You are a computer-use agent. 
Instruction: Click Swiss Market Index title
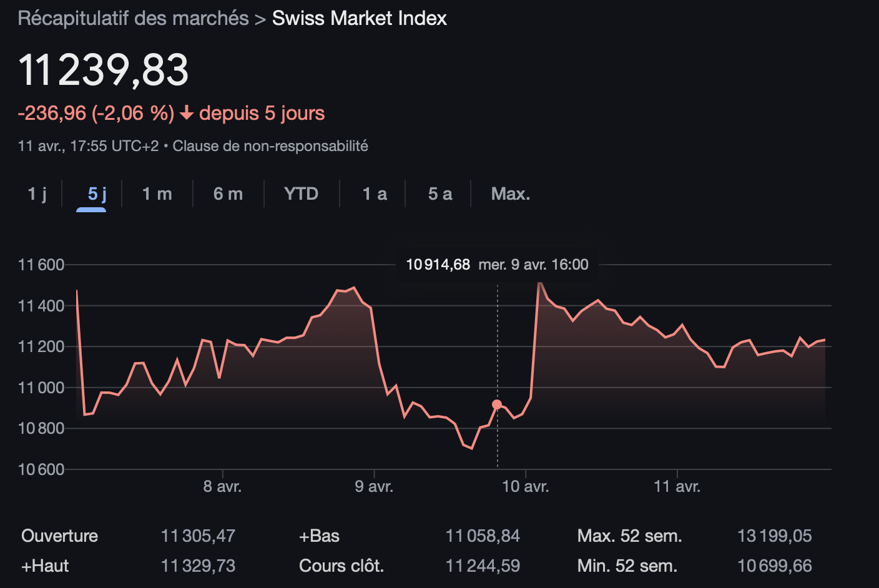click(x=360, y=18)
